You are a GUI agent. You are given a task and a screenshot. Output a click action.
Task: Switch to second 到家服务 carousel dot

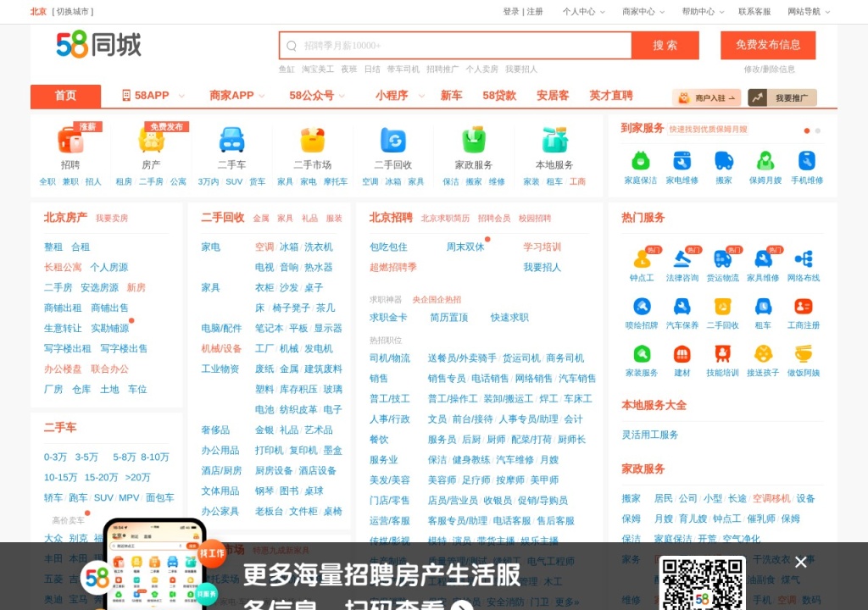point(818,130)
